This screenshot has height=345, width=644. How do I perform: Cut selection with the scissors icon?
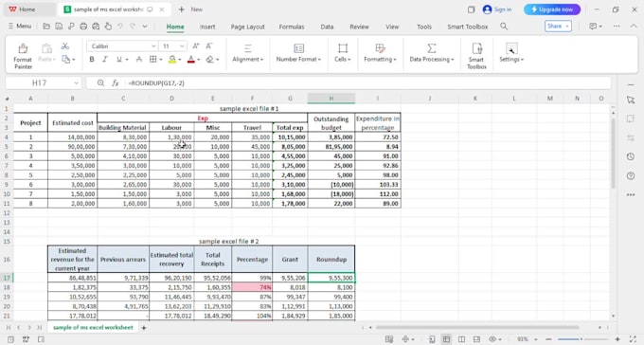pyautogui.click(x=65, y=46)
